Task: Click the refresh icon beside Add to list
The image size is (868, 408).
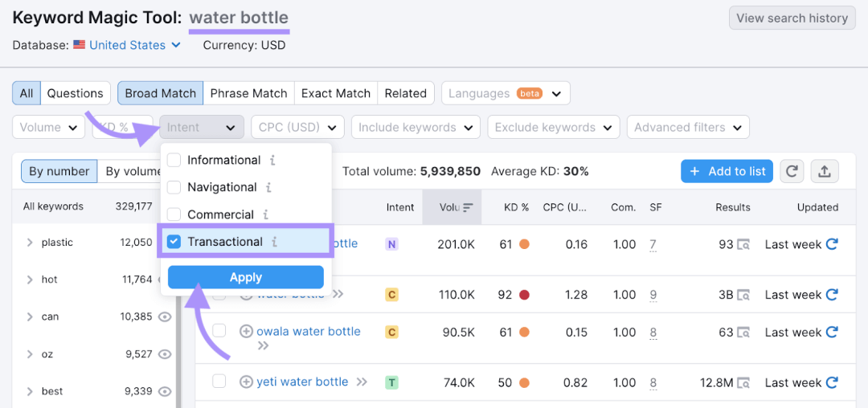Action: tap(792, 171)
